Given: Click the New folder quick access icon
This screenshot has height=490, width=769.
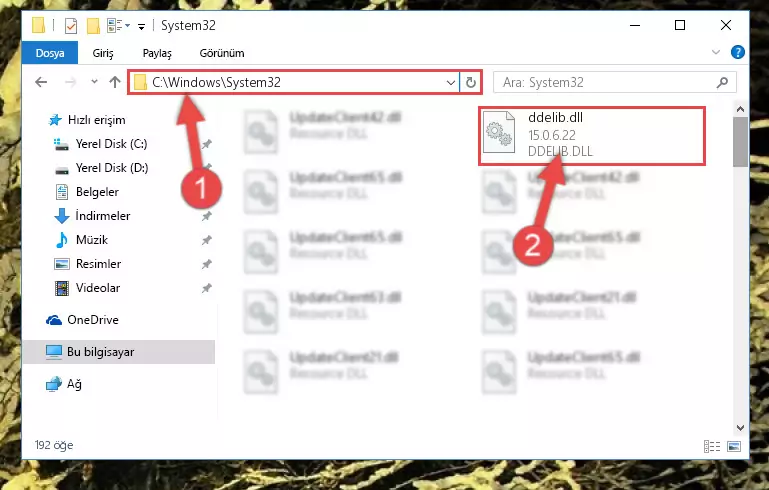Looking at the screenshot, I should [93, 26].
